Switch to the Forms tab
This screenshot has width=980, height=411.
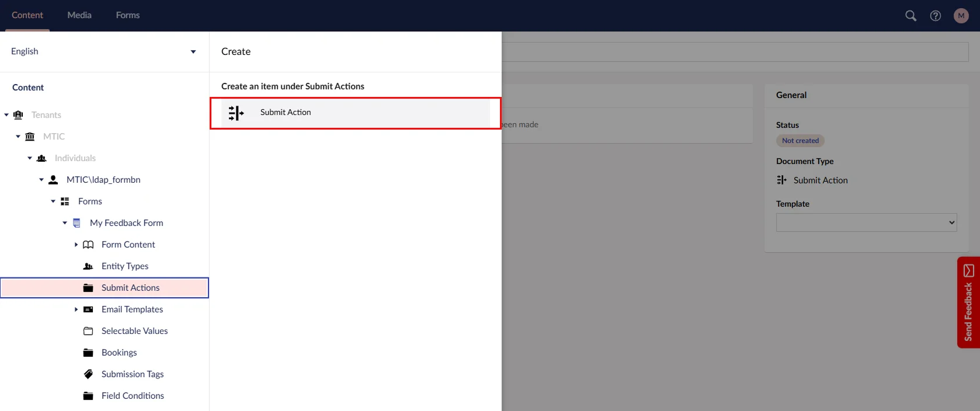[127, 15]
